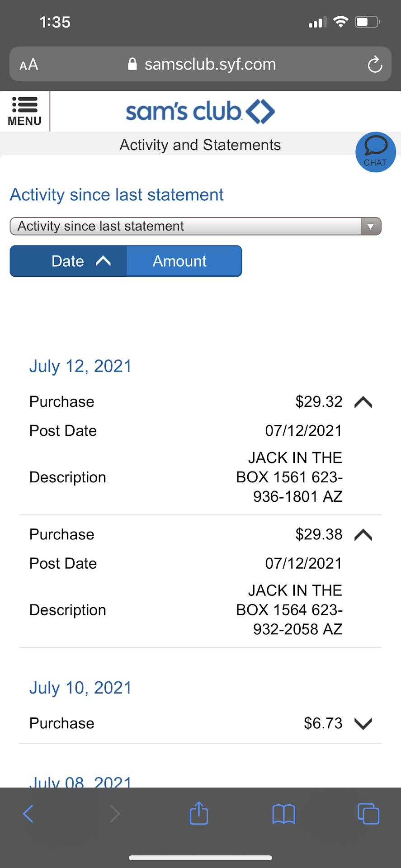Open Safari bookmarks book icon

click(x=283, y=814)
